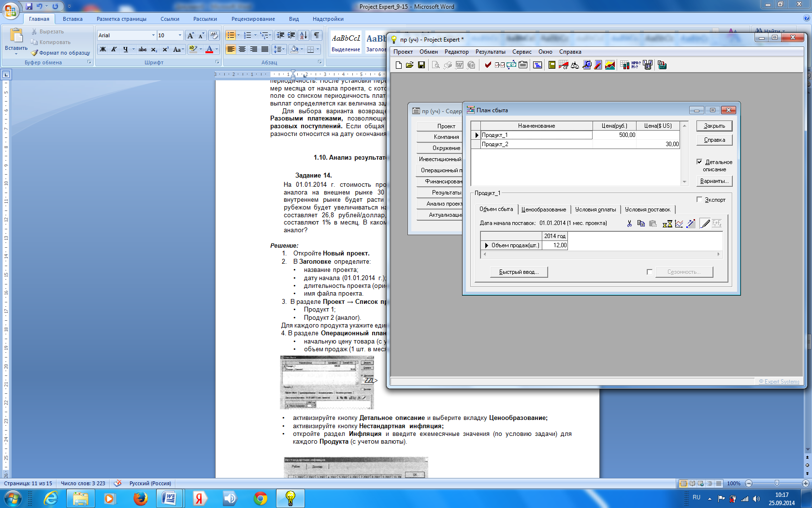Expand the Абзац dialog launcher
The image size is (812, 508).
coord(319,62)
